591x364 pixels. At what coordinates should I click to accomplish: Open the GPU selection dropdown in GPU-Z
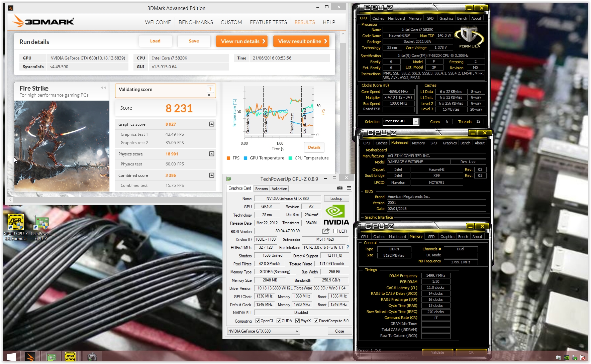click(263, 331)
